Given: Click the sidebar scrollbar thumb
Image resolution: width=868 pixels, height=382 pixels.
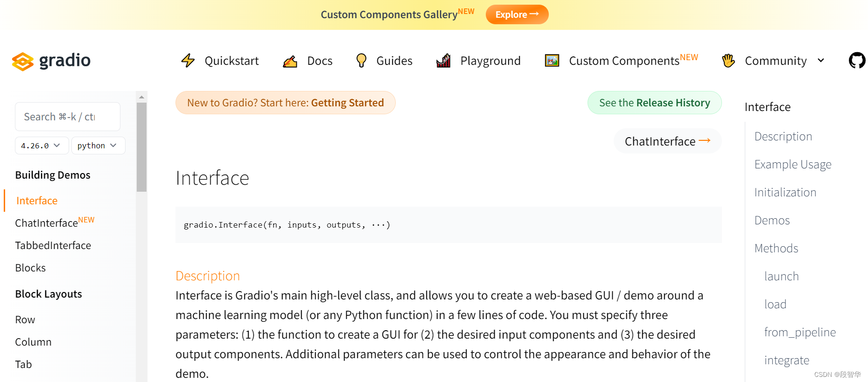Looking at the screenshot, I should [141, 147].
